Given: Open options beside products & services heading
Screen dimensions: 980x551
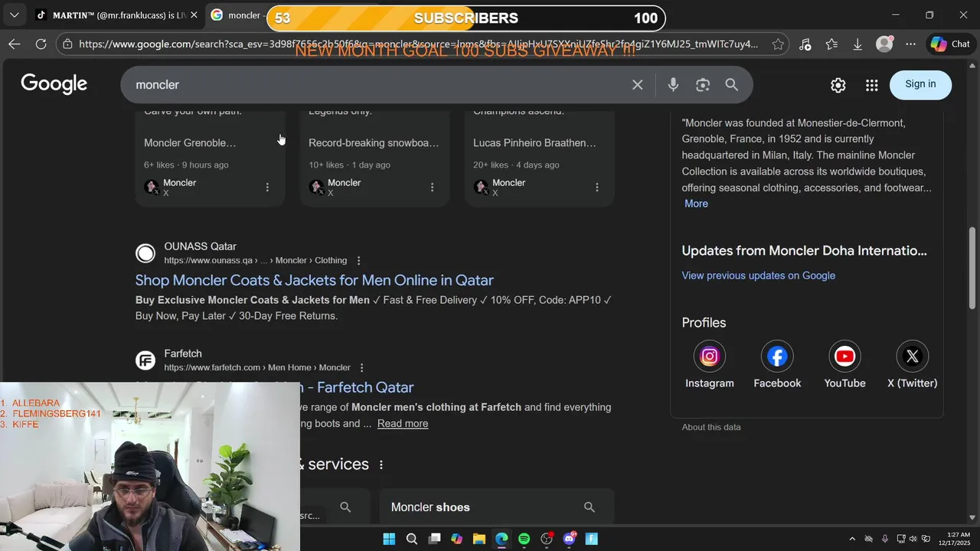Looking at the screenshot, I should (381, 465).
